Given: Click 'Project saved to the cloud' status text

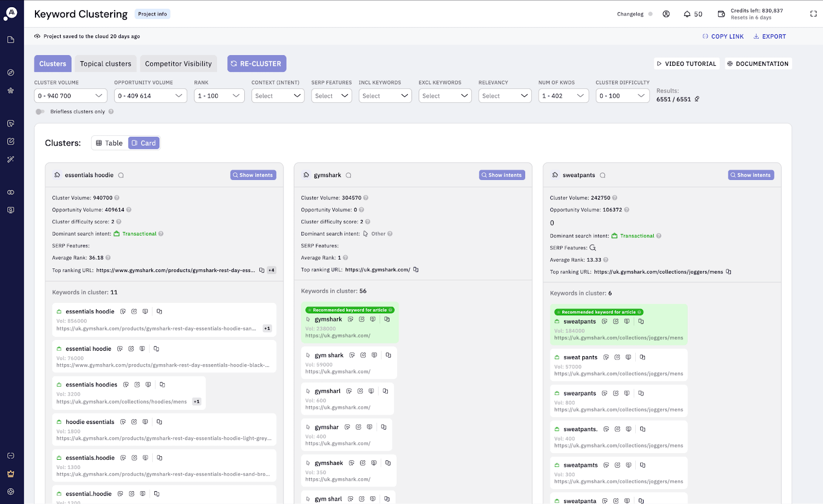Looking at the screenshot, I should (x=92, y=37).
